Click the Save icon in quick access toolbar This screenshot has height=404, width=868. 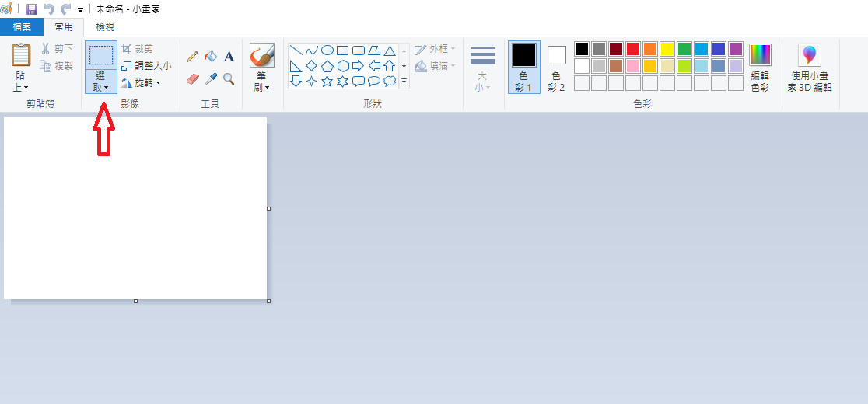tap(32, 9)
